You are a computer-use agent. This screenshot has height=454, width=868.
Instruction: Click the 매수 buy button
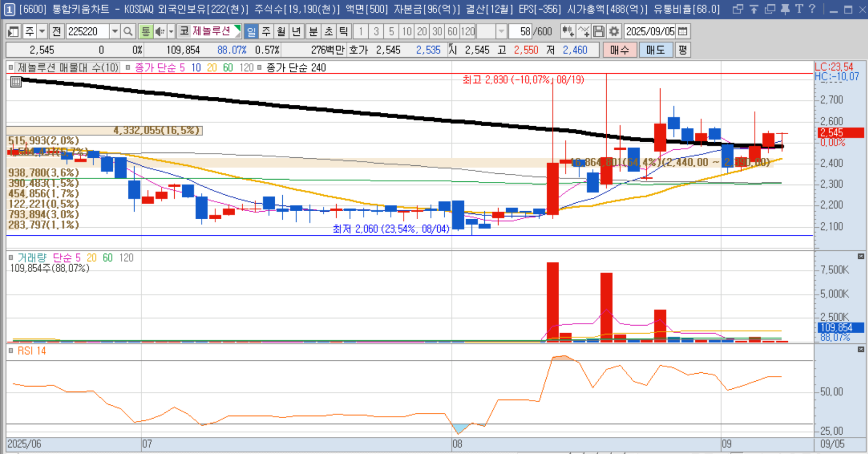point(619,50)
